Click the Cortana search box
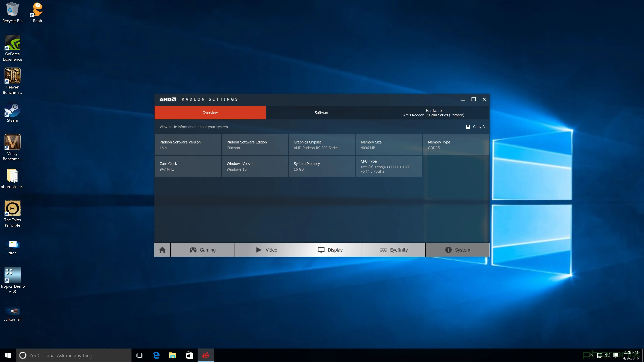 [x=74, y=355]
